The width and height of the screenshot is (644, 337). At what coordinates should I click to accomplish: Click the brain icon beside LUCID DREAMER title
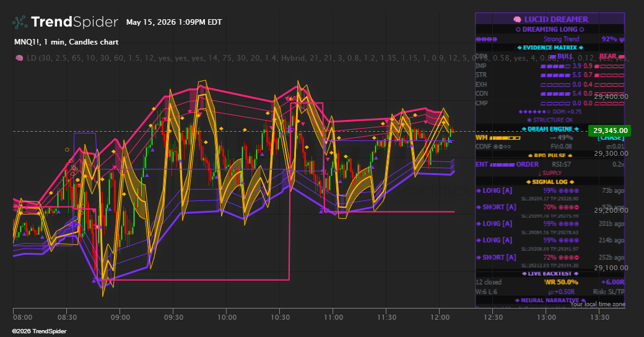coord(518,19)
